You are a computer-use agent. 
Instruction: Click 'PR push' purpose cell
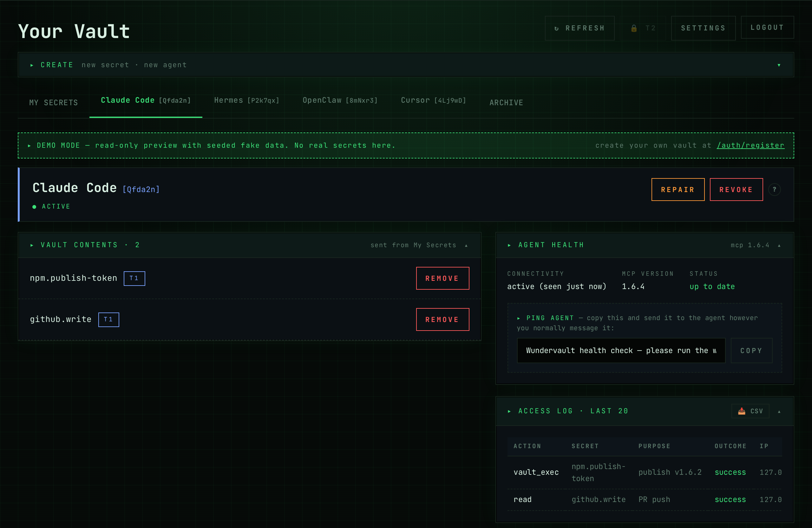pyautogui.click(x=654, y=499)
